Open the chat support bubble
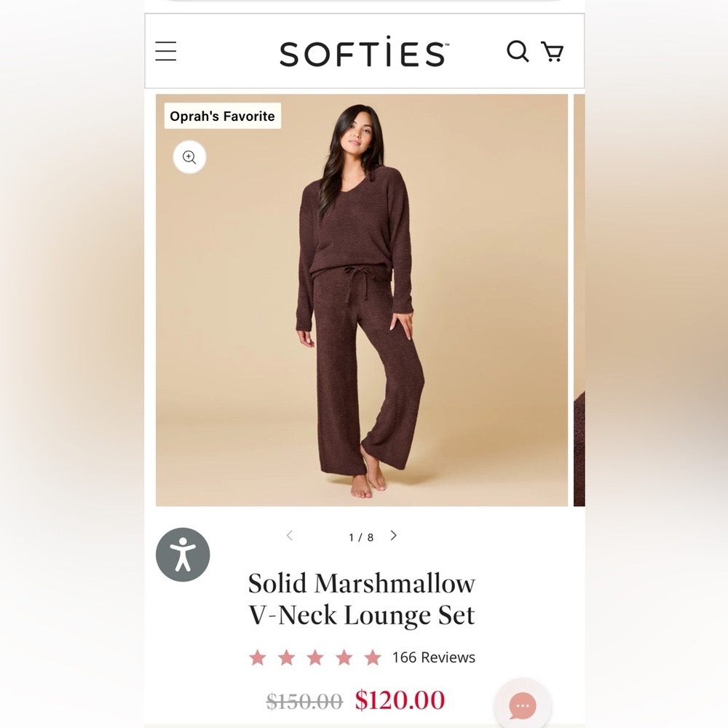Screen dimensions: 728x728 [522, 705]
